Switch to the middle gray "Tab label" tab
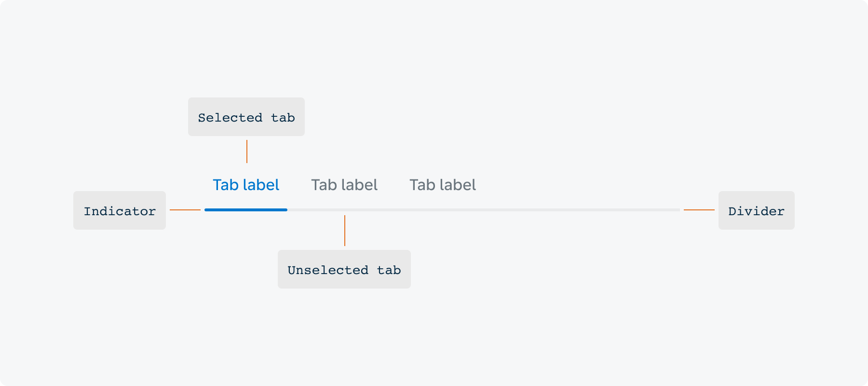Image resolution: width=868 pixels, height=386 pixels. pos(344,185)
